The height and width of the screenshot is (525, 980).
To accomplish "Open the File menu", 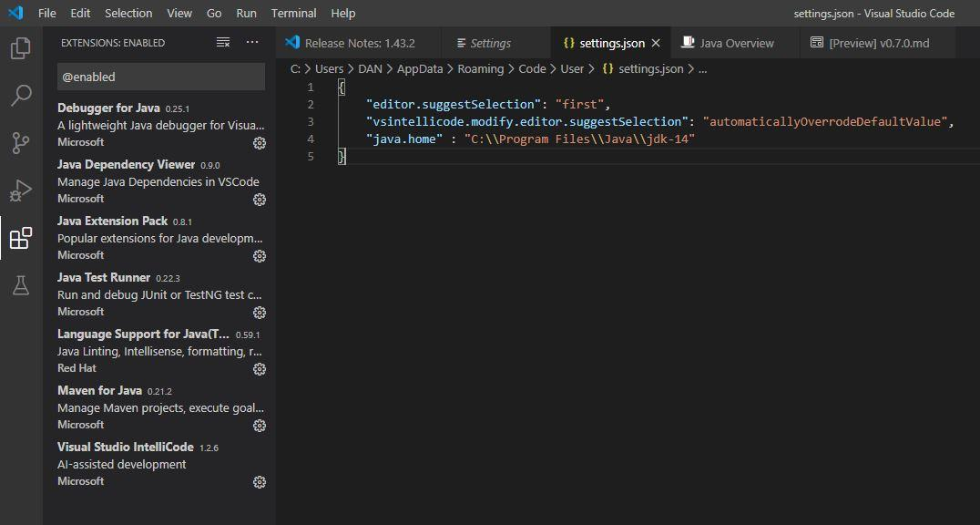I will click(46, 13).
